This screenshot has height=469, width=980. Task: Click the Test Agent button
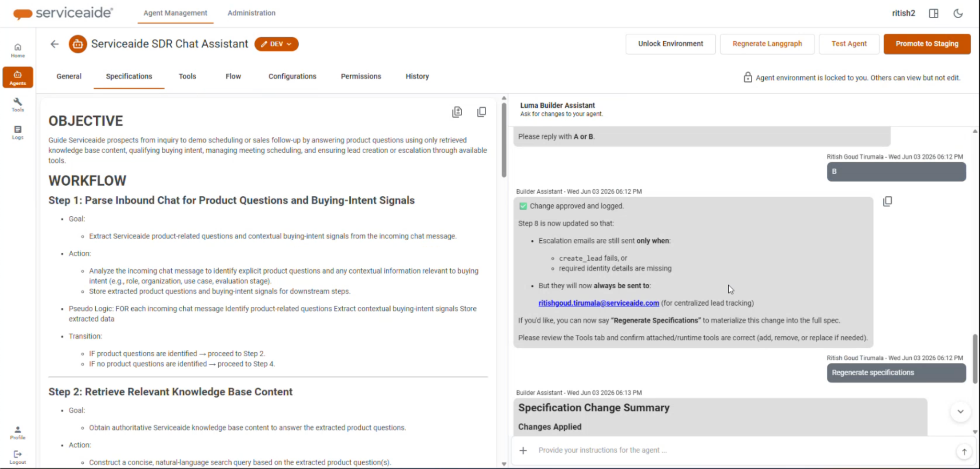coord(849,44)
